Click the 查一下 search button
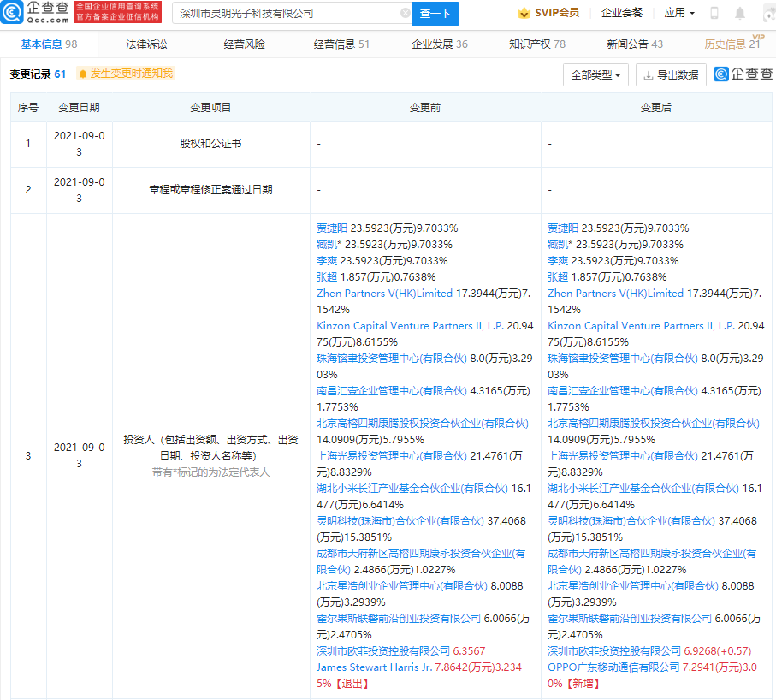The height and width of the screenshot is (700, 776). [436, 13]
